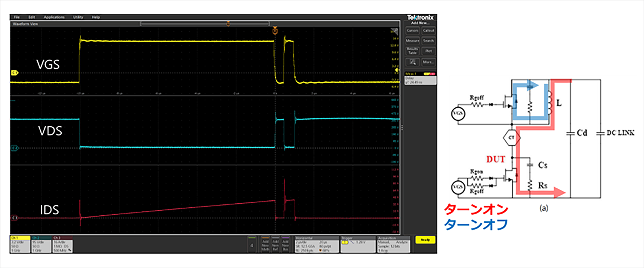Open the Meas 1 Delay badge

pyautogui.click(x=420, y=78)
